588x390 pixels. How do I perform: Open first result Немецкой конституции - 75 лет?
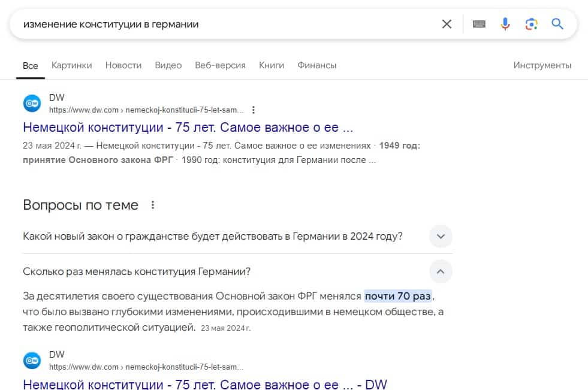click(x=188, y=128)
